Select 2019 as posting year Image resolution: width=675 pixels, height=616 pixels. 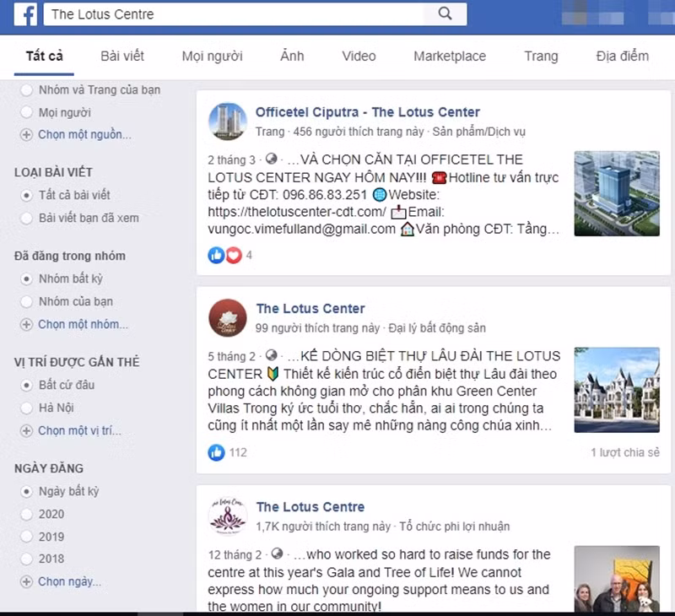pyautogui.click(x=27, y=537)
